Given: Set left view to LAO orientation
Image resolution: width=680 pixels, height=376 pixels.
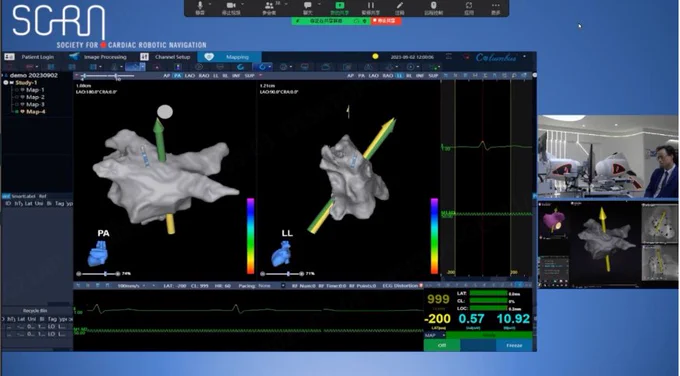Looking at the screenshot, I should click(190, 76).
